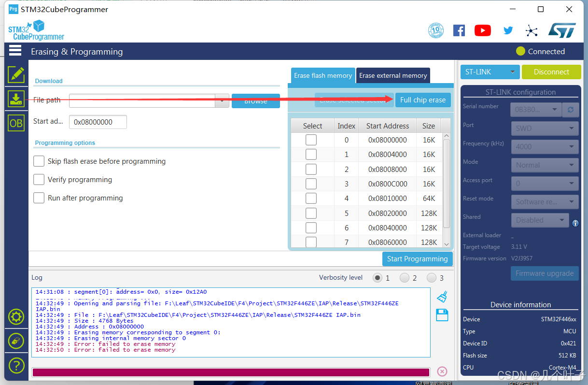This screenshot has height=385, width=588.
Task: Open the Reset mode dropdown
Action: [545, 202]
